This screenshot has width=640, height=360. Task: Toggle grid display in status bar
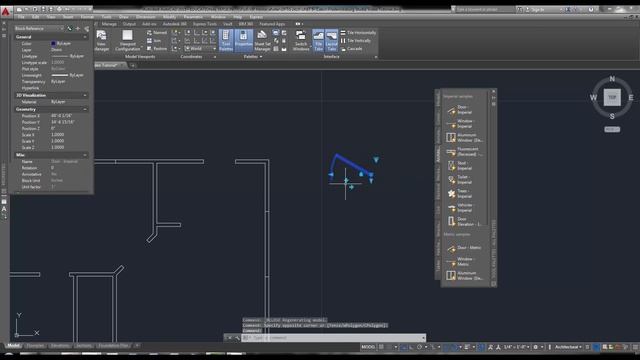coord(381,347)
